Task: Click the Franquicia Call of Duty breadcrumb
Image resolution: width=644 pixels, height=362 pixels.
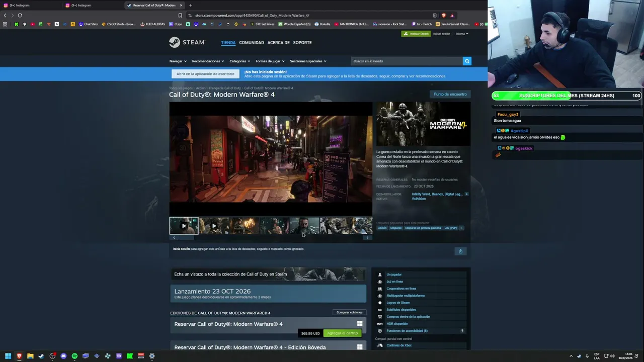Action: click(225, 88)
